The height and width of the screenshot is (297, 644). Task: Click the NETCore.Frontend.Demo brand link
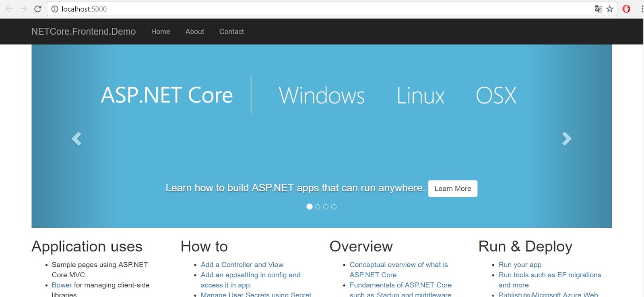coord(84,31)
